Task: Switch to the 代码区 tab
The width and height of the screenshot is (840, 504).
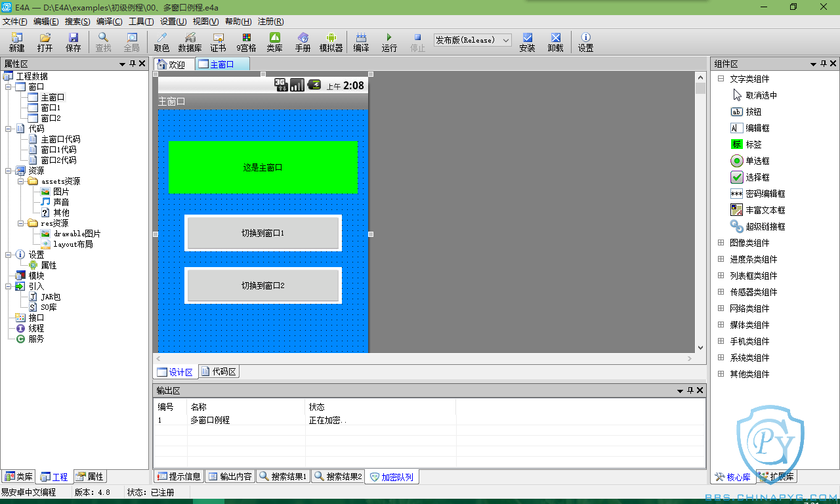Action: coord(219,372)
